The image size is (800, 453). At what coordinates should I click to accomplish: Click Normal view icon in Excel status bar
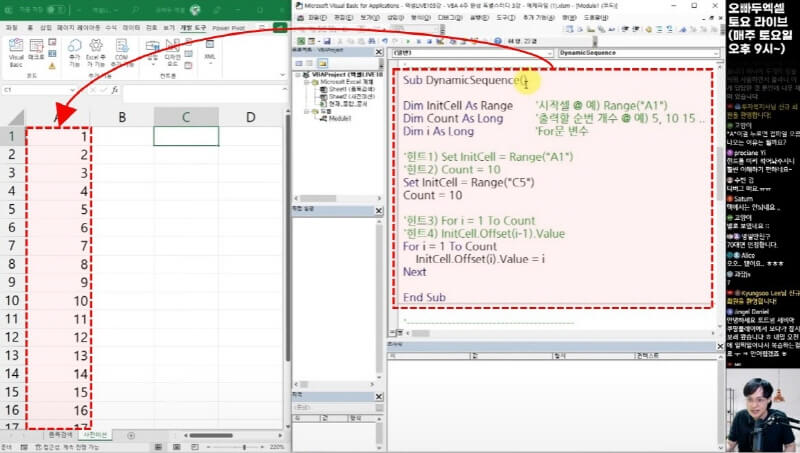[158, 447]
